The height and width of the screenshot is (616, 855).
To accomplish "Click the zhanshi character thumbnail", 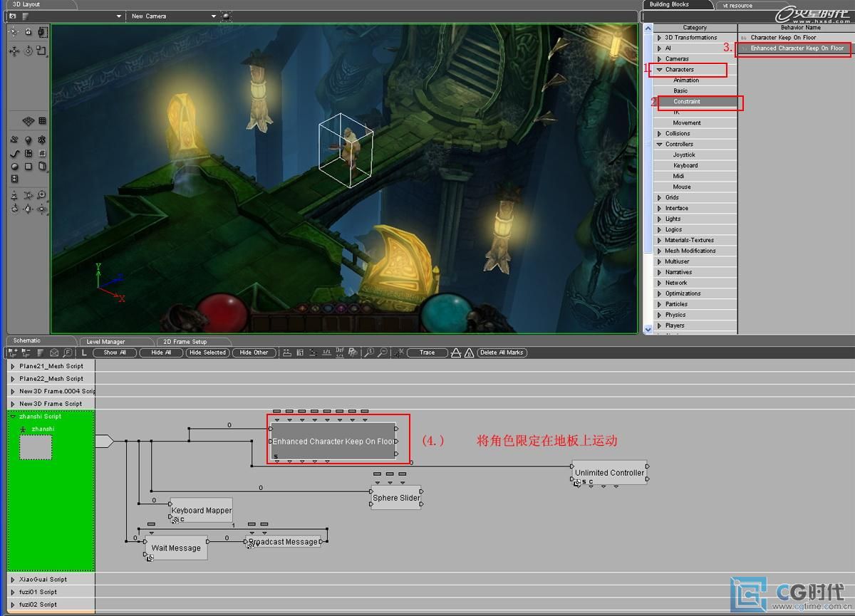I will coord(35,447).
